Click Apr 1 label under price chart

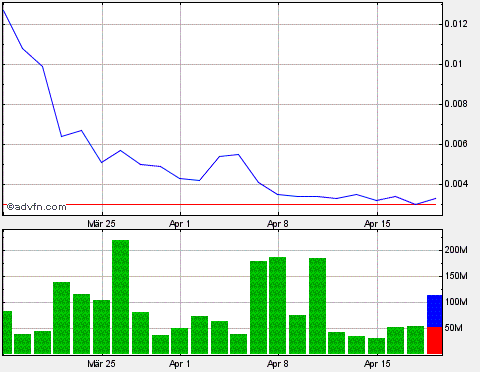[x=179, y=224]
